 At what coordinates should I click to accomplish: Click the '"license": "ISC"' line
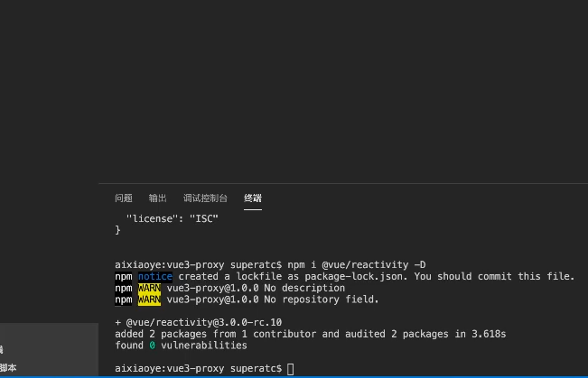[x=173, y=219]
